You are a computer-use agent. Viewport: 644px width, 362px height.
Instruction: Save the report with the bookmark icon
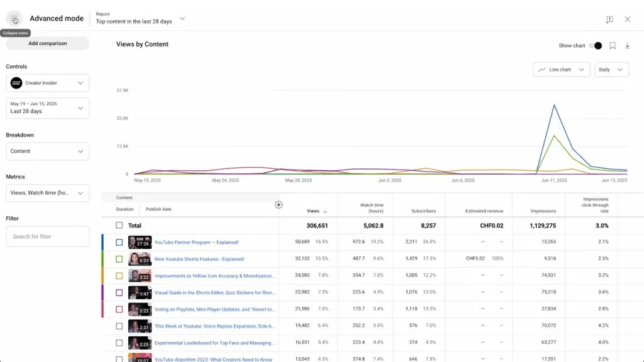tap(613, 45)
